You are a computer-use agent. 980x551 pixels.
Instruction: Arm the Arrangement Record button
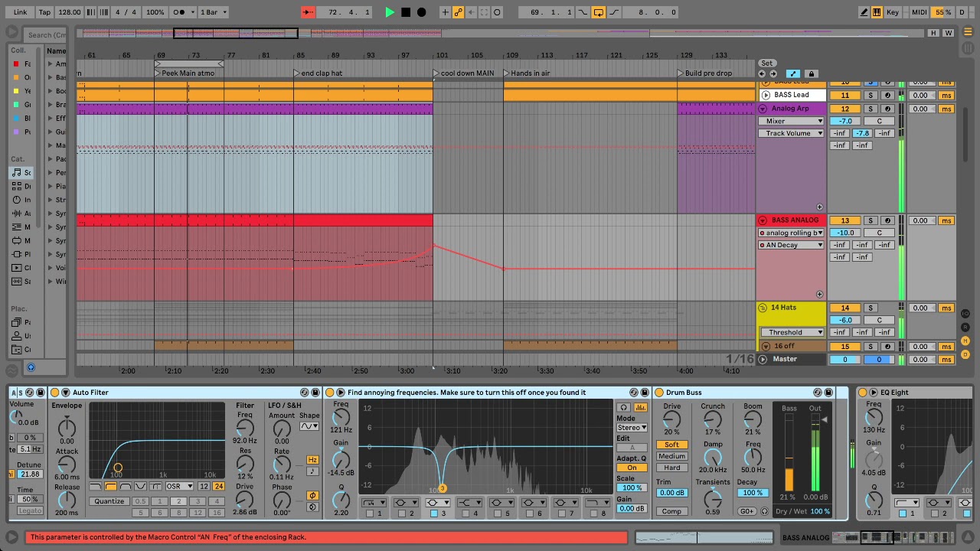[x=421, y=12]
